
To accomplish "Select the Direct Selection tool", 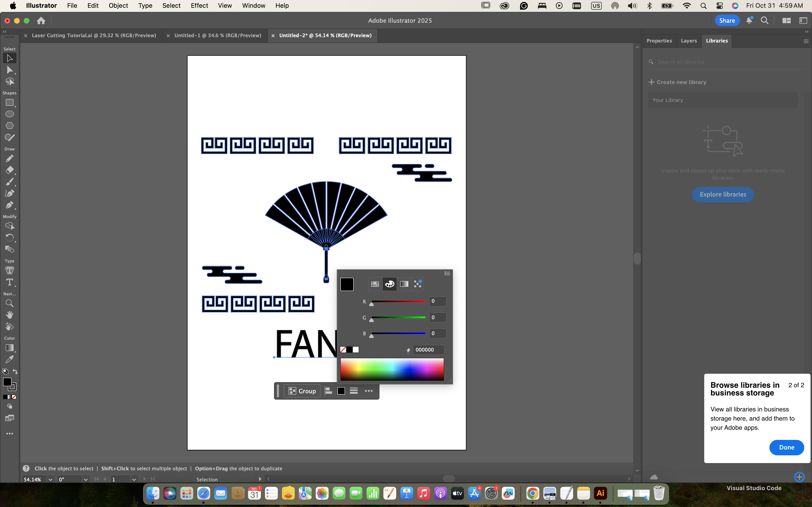I will point(9,70).
